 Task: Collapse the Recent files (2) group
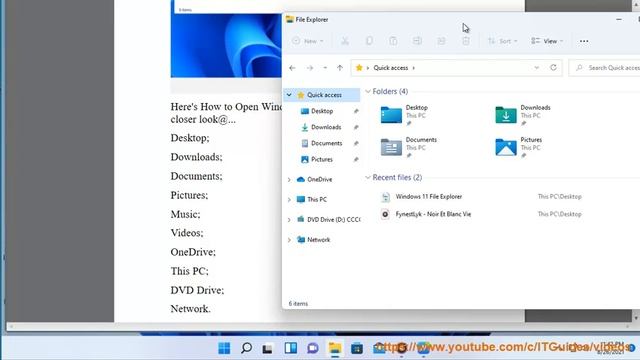click(368, 178)
